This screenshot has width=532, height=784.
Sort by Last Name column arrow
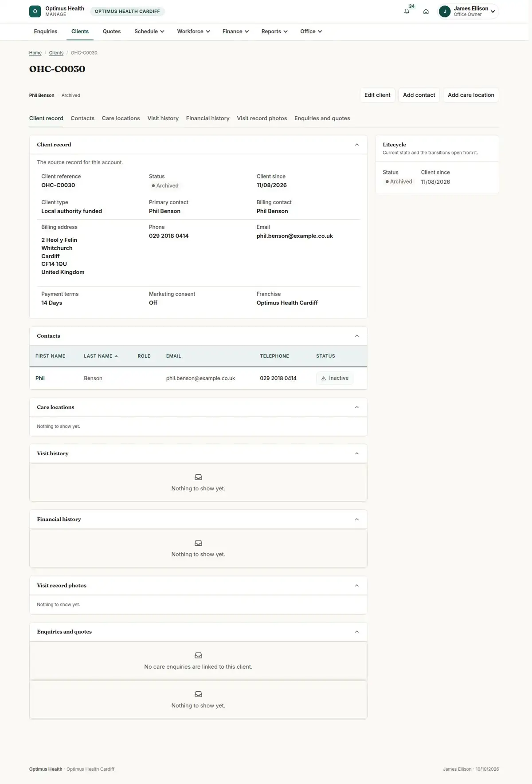116,356
